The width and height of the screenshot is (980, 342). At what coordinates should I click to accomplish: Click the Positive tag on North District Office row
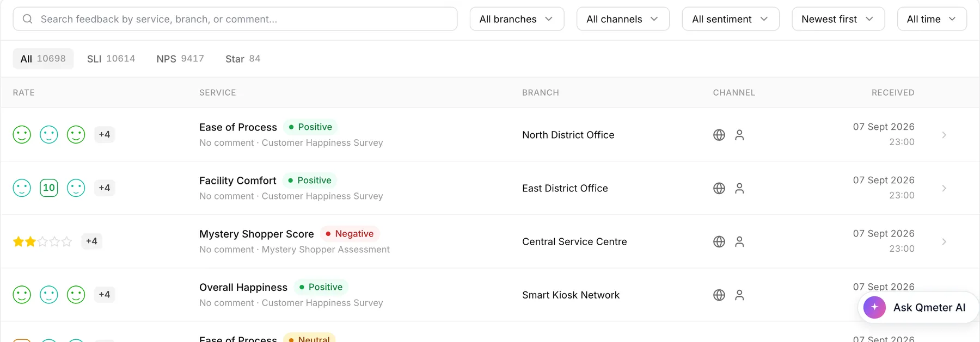(310, 127)
